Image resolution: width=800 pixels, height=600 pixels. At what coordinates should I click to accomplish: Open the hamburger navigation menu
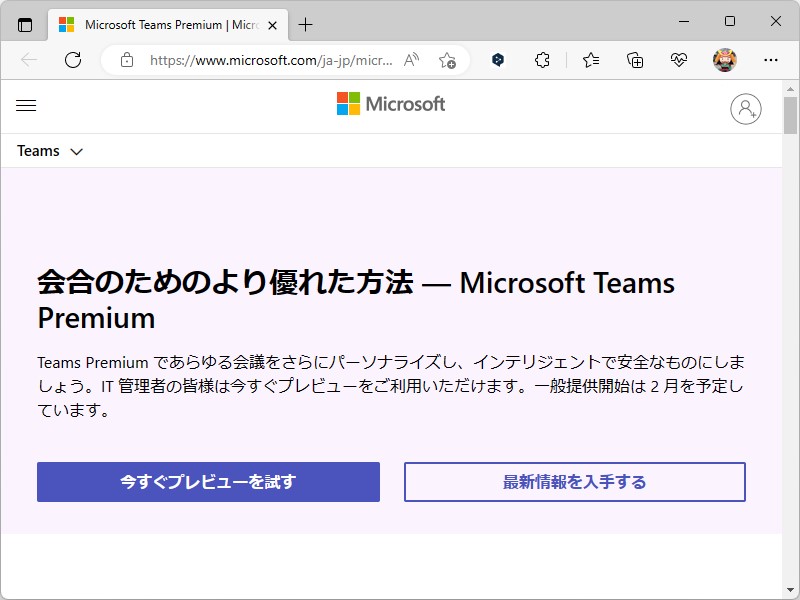pos(26,105)
